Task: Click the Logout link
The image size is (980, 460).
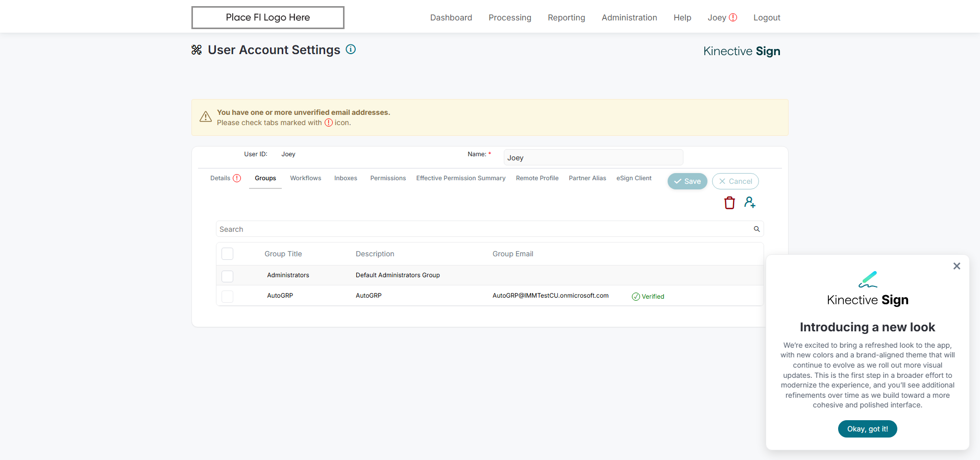Action: [767, 18]
